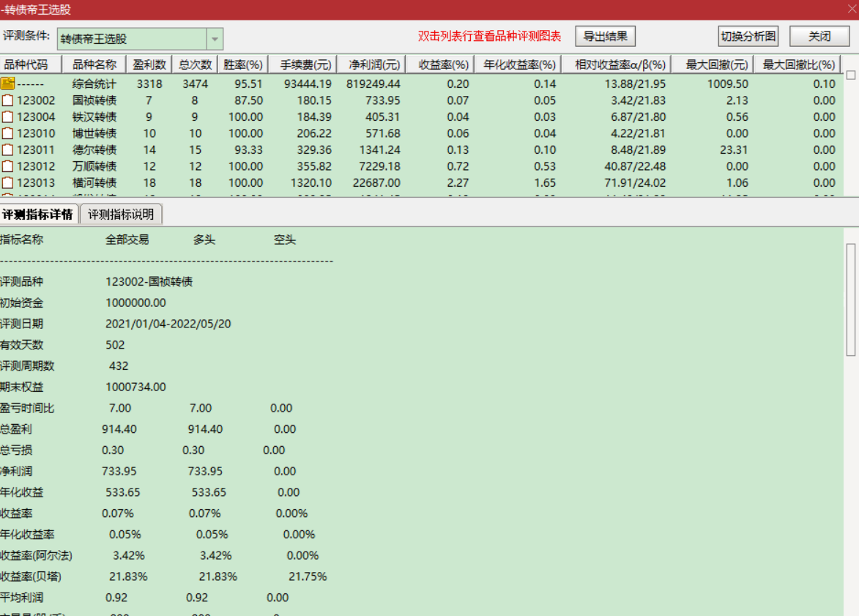This screenshot has width=859, height=616.
Task: Click the 71.91/24.02 relative return cell
Action: tap(635, 182)
